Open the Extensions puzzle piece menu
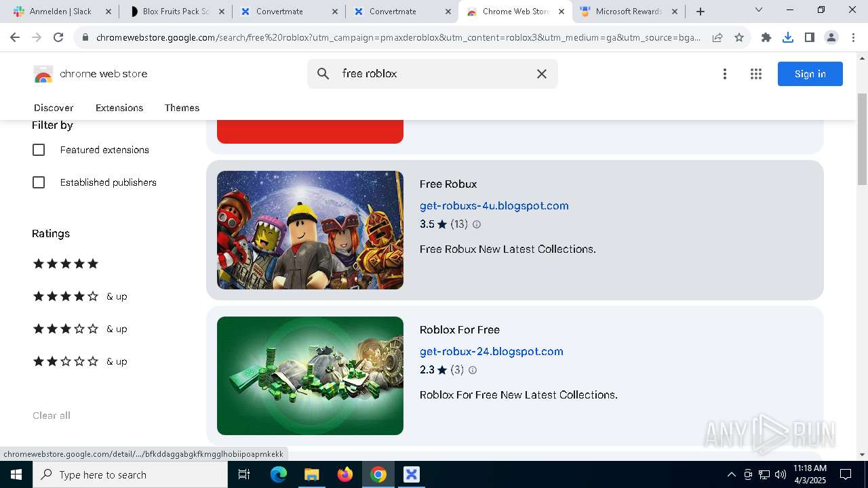This screenshot has height=488, width=868. click(766, 38)
